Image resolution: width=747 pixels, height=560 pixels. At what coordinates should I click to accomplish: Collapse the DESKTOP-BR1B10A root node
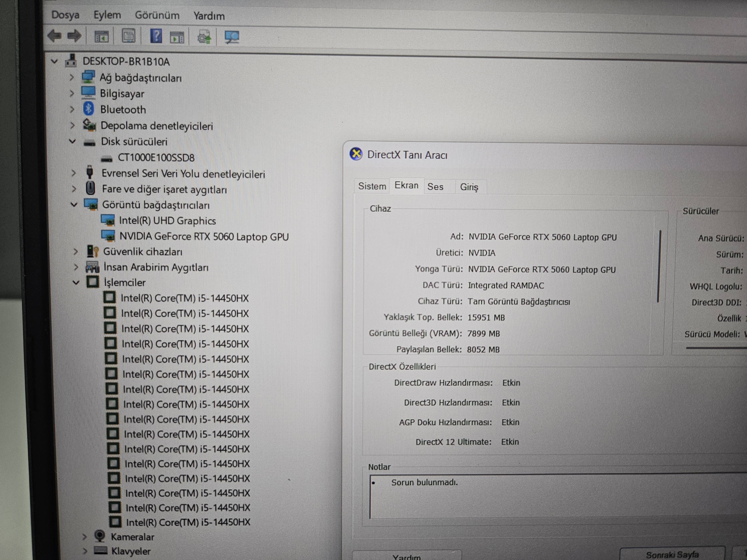[54, 61]
